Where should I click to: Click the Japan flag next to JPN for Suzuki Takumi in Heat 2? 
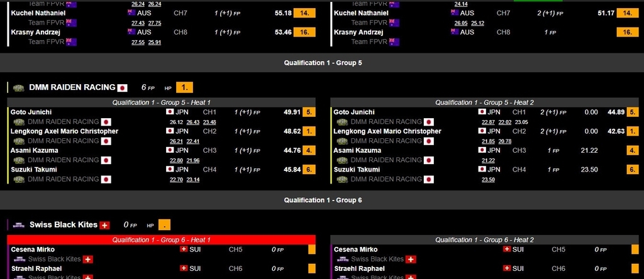point(482,170)
